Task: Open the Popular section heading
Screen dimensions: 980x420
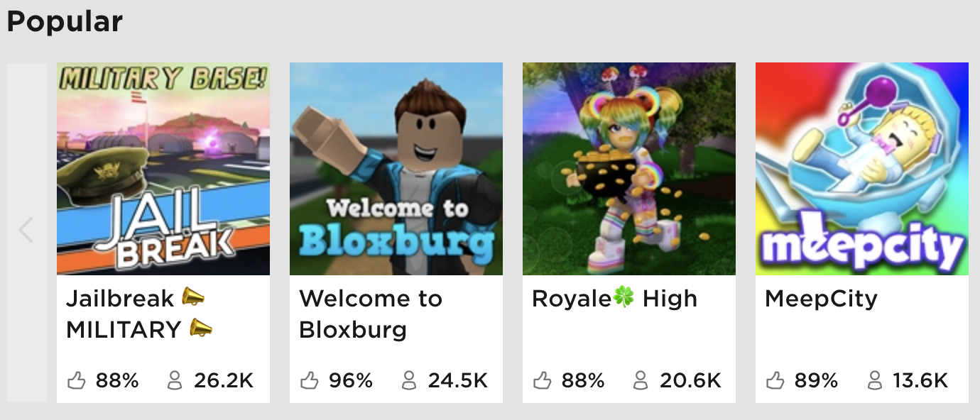Action: [x=65, y=21]
